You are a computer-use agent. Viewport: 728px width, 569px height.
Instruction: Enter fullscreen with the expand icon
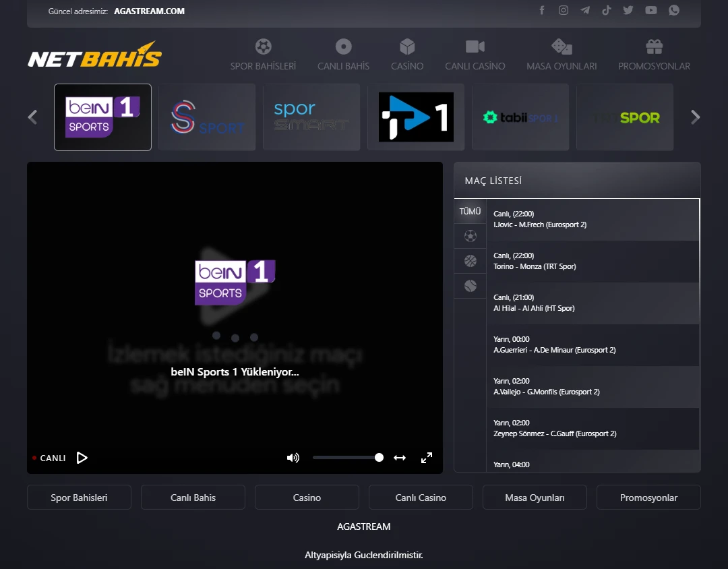(427, 458)
